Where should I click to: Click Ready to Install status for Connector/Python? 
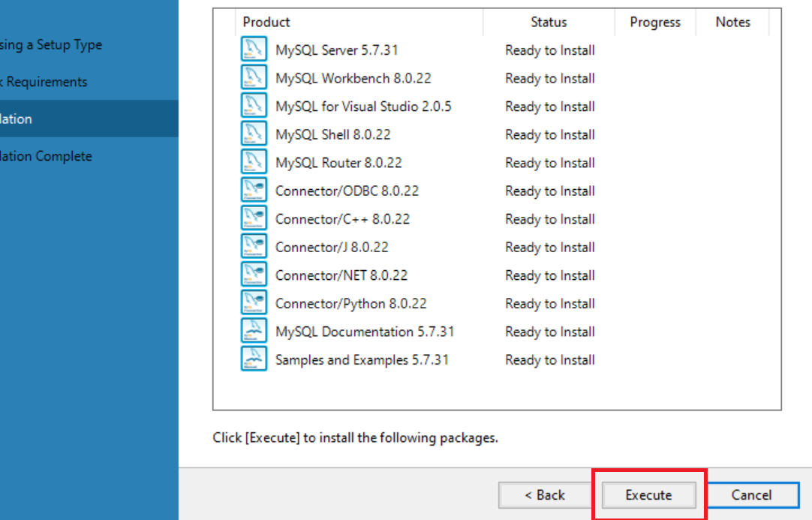[550, 303]
